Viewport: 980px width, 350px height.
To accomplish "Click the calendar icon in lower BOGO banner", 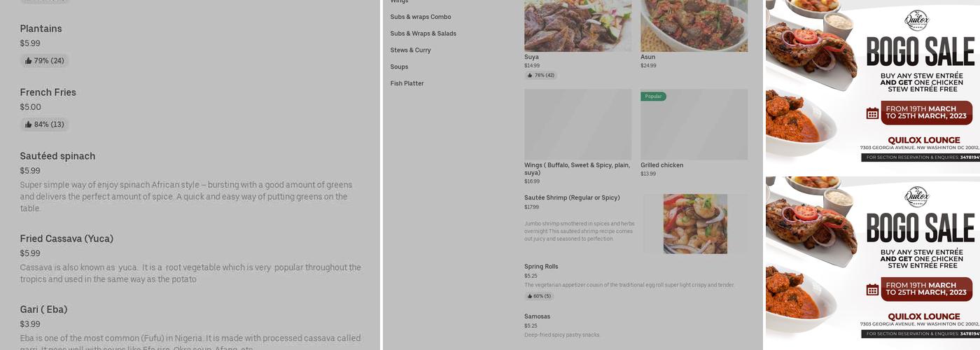I will (x=872, y=290).
